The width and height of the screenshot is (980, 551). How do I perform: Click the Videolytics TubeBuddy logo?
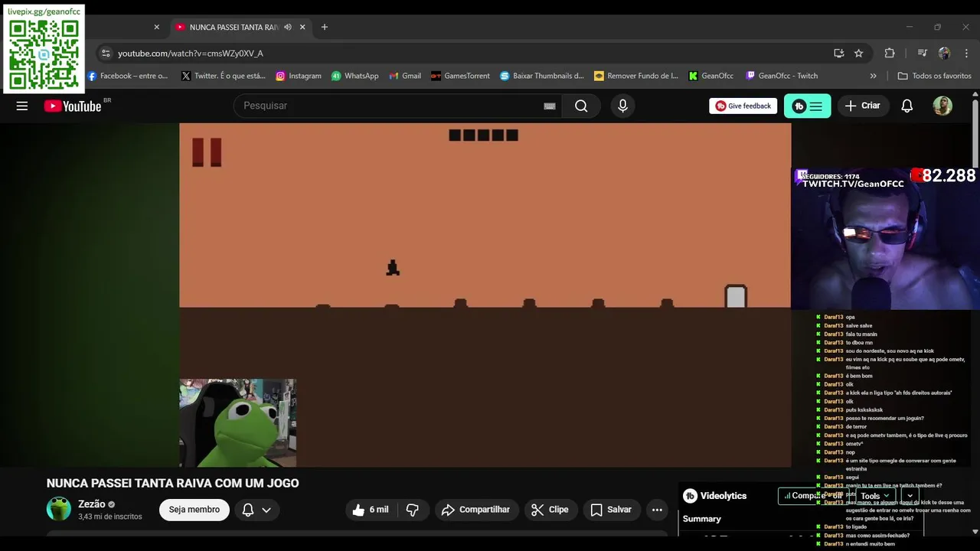[x=690, y=496]
